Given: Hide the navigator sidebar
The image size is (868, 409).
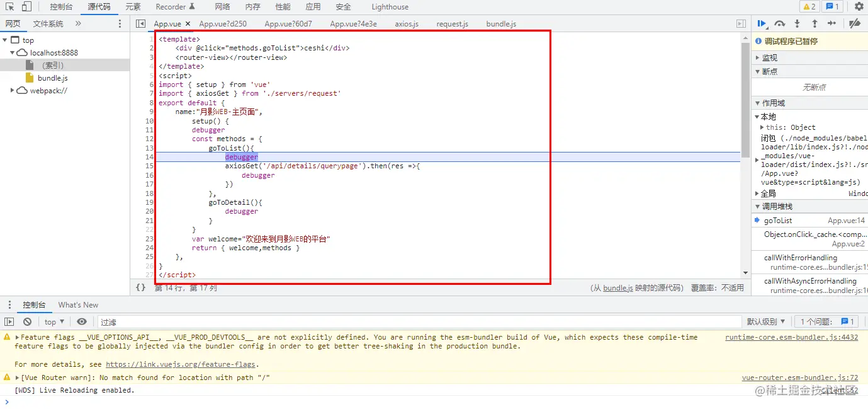Looking at the screenshot, I should [140, 24].
